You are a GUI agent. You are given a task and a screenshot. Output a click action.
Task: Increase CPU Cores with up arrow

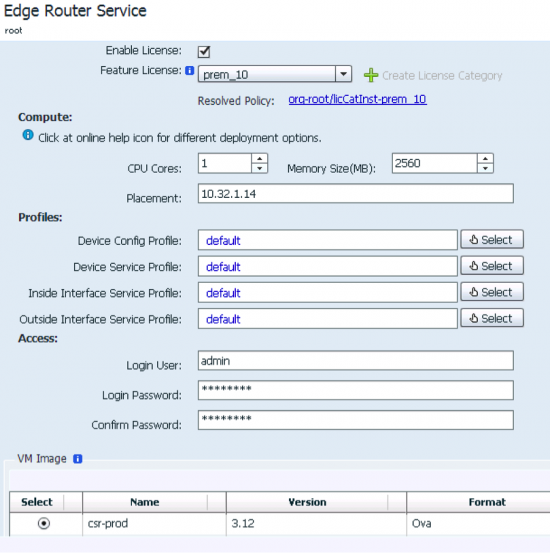260,158
